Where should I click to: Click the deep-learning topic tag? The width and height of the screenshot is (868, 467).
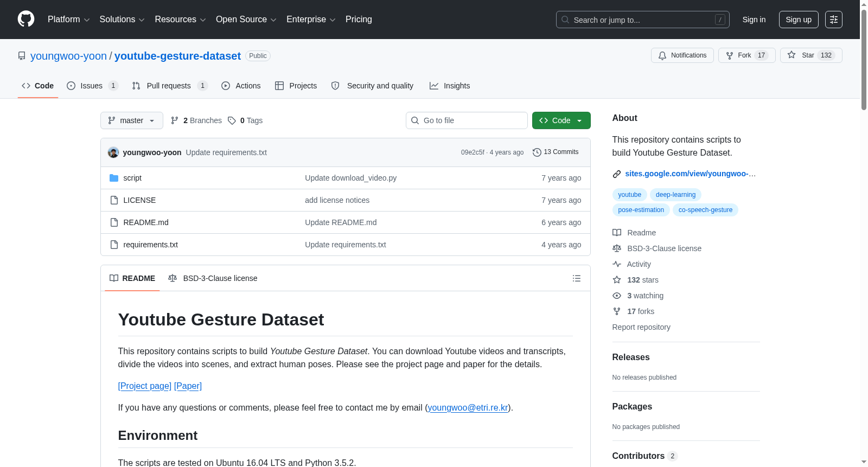pos(675,195)
